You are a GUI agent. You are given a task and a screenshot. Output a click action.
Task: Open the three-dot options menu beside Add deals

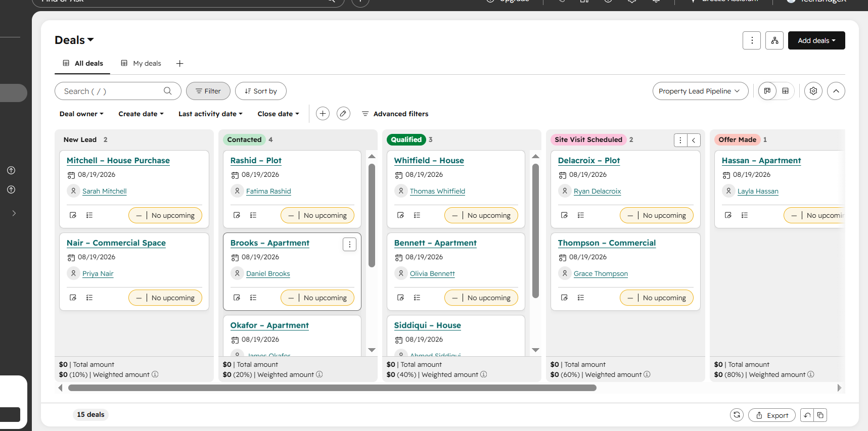click(752, 40)
